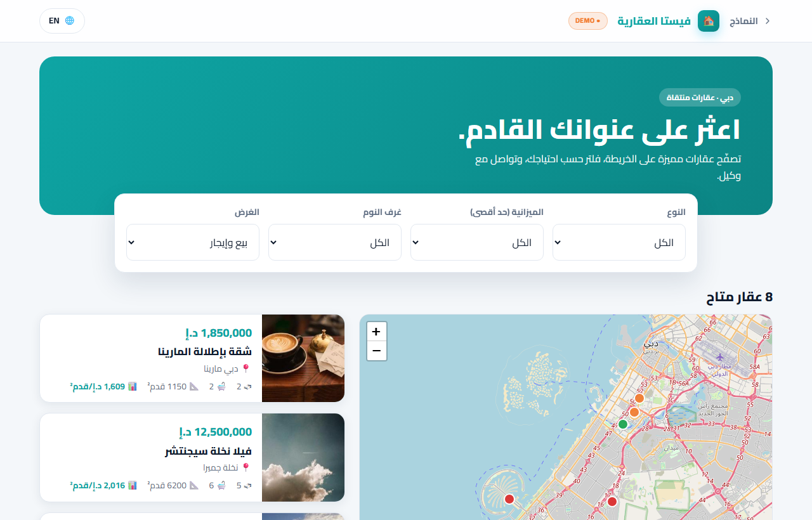Viewport: 812px width, 520px height.
Task: Click the area ruler icon by 1150 قدم²
Action: [193, 386]
